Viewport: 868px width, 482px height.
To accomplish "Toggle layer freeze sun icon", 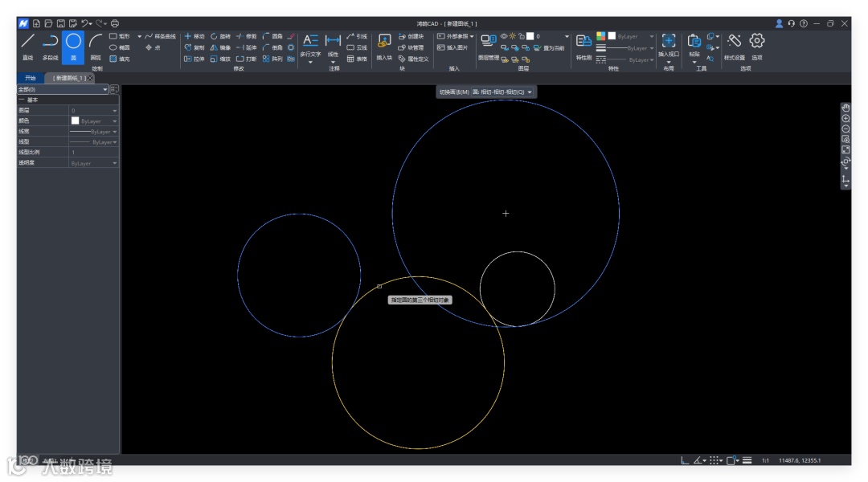I will 513,36.
